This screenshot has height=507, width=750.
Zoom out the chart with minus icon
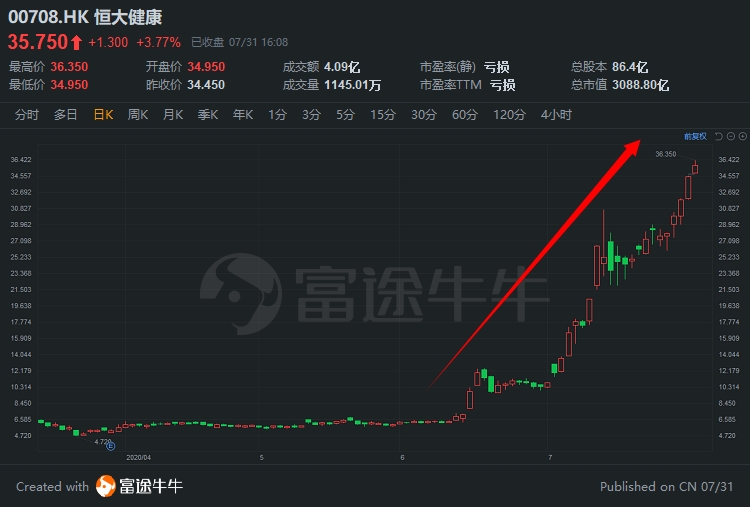click(731, 136)
